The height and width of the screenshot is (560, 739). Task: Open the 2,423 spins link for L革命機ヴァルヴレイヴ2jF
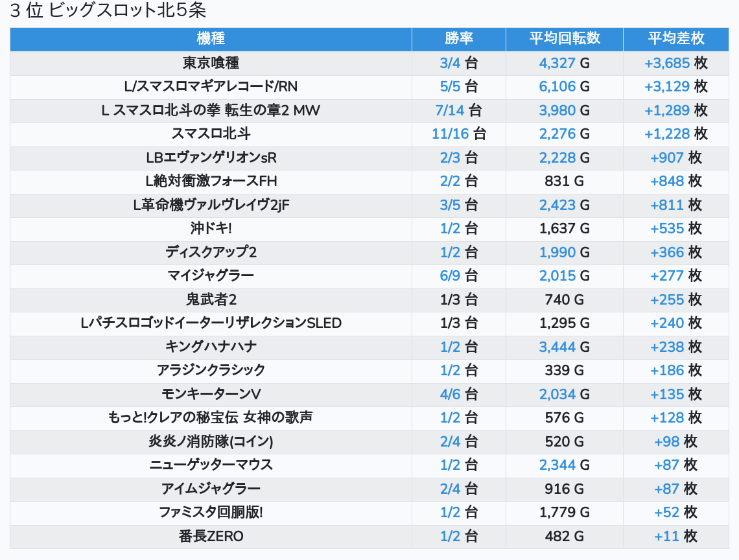click(x=557, y=205)
